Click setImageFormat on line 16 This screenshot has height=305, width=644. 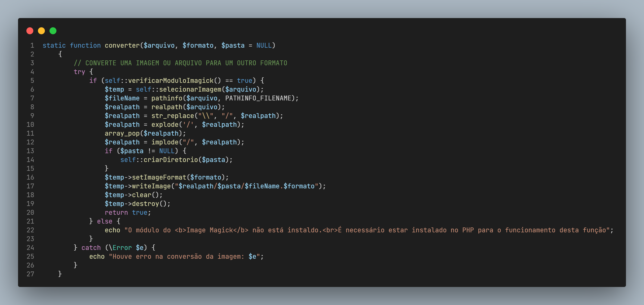tap(159, 177)
